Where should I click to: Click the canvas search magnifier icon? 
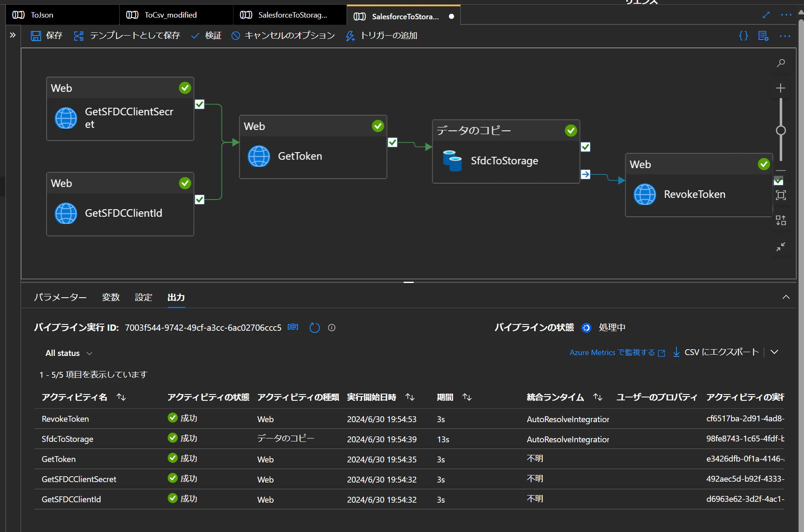coord(781,63)
